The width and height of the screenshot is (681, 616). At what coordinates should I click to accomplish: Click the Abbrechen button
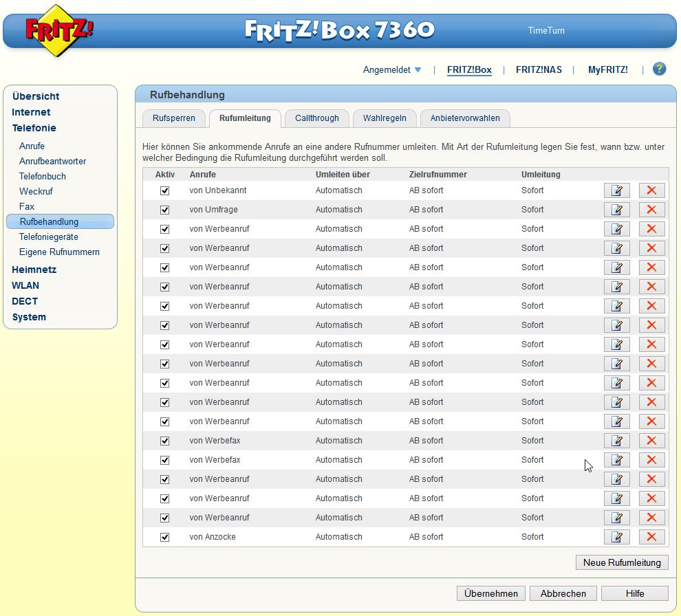click(563, 593)
